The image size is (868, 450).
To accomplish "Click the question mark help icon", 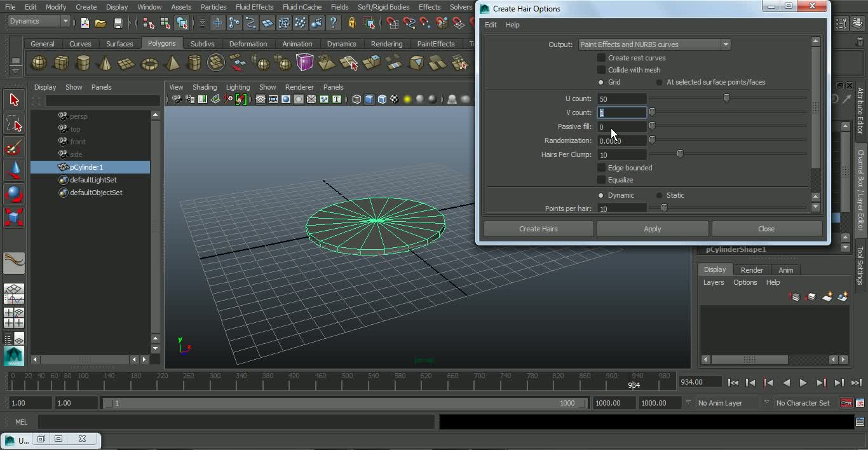I will (x=333, y=23).
